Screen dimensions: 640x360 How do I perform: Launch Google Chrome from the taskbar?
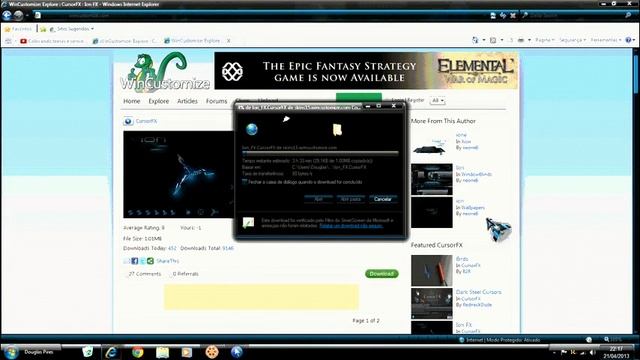[138, 352]
